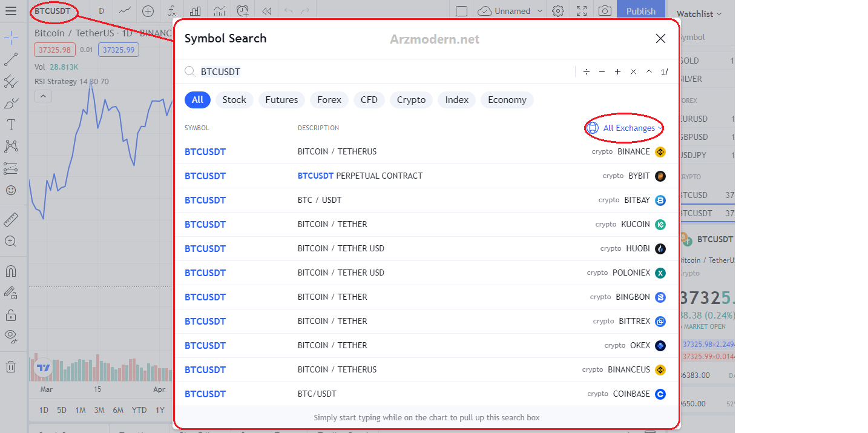Screen dimensions: 868x433
Task: Create an alert with the clock icon
Action: pos(243,11)
